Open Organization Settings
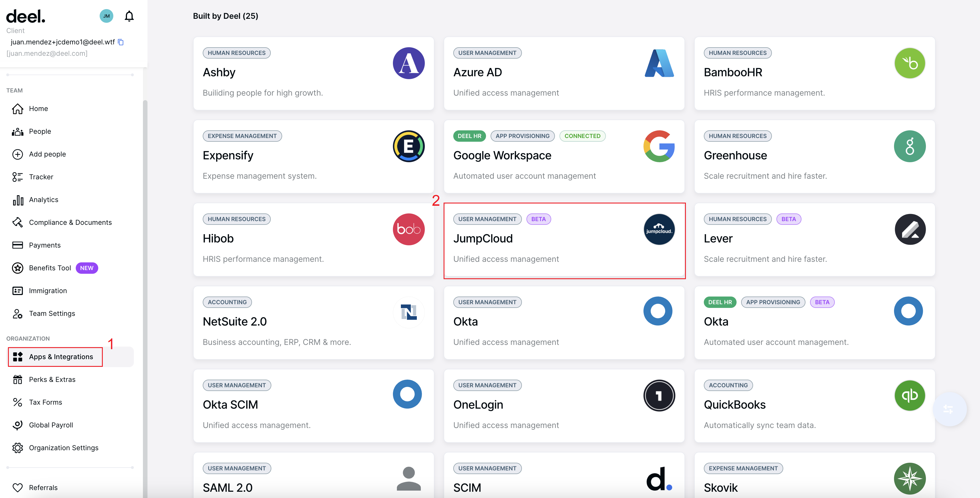This screenshot has width=980, height=498. click(70, 448)
